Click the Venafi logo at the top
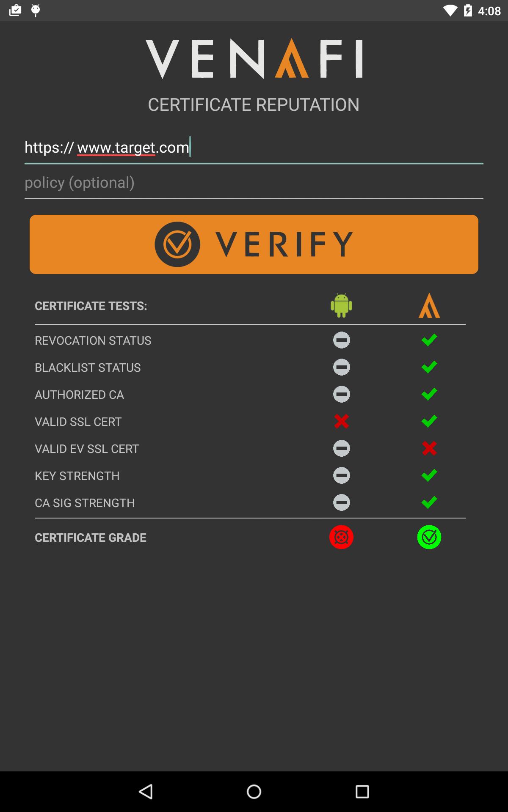Viewport: 508px width, 812px height. click(254, 58)
